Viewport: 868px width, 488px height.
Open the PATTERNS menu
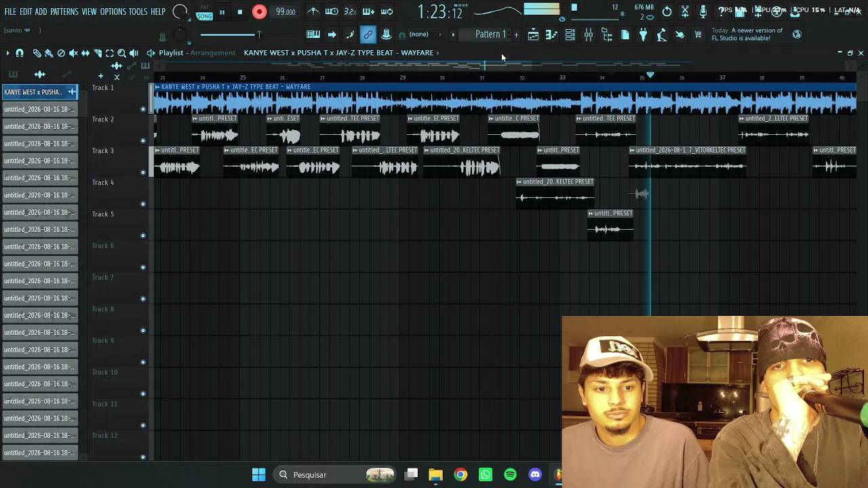(64, 12)
